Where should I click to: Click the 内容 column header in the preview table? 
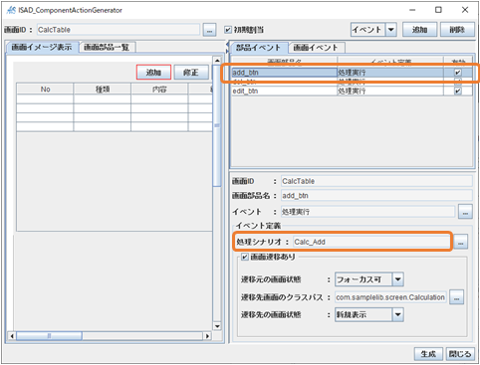click(x=159, y=89)
